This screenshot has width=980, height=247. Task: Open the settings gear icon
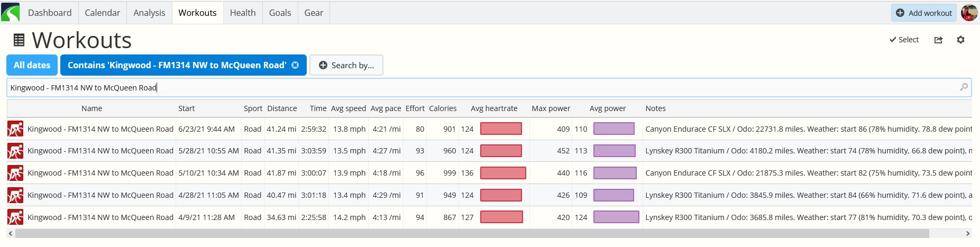(961, 40)
